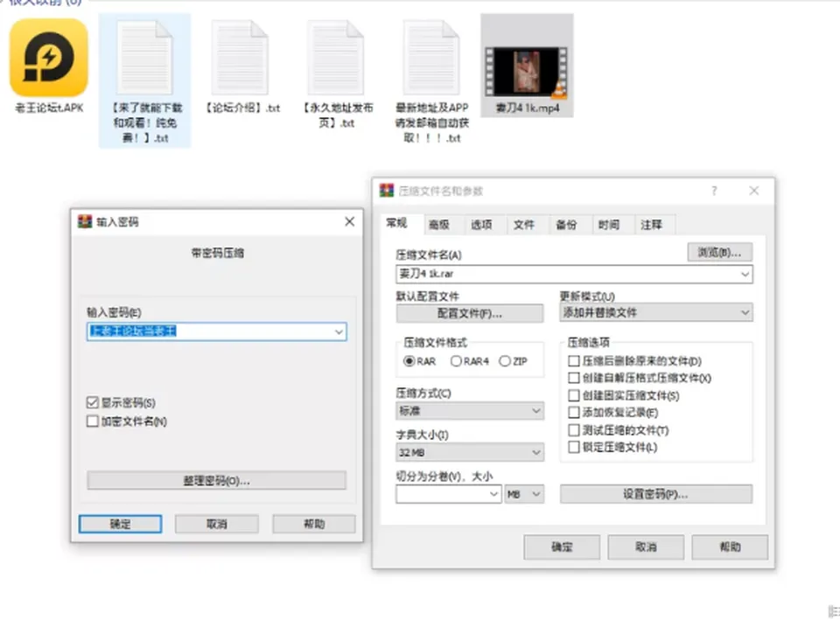The height and width of the screenshot is (620, 840).
Task: Open 配置文件(F)... profiles button
Action: (470, 313)
